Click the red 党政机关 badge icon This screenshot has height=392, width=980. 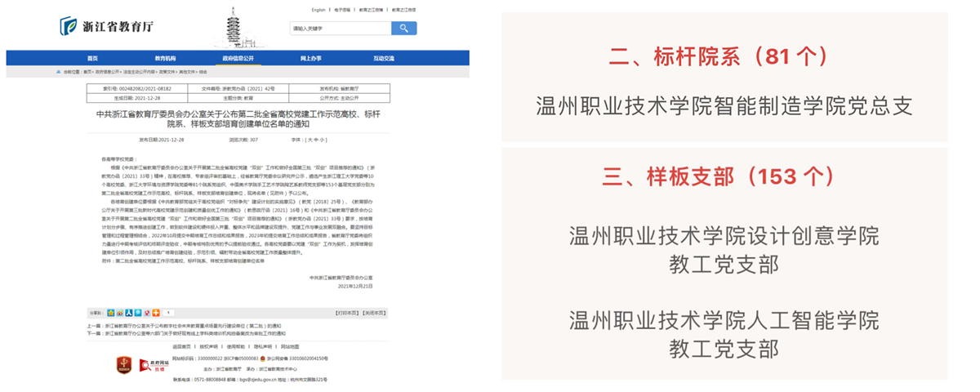(126, 363)
